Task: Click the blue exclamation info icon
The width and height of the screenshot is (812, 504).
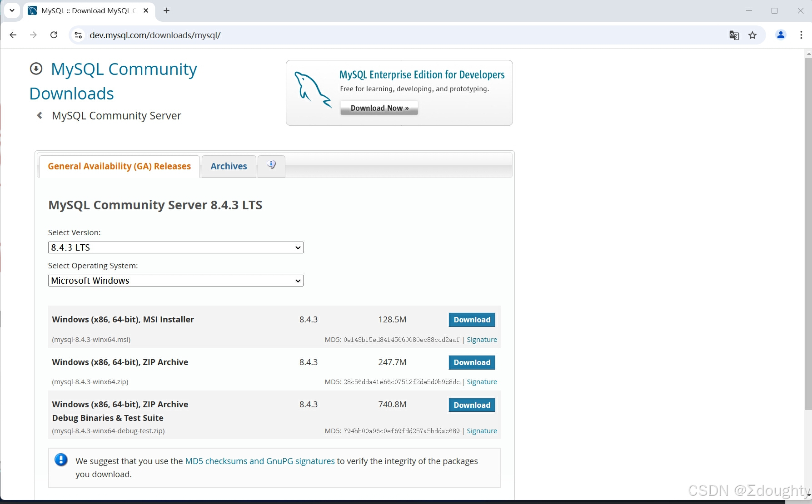Action: [x=61, y=460]
